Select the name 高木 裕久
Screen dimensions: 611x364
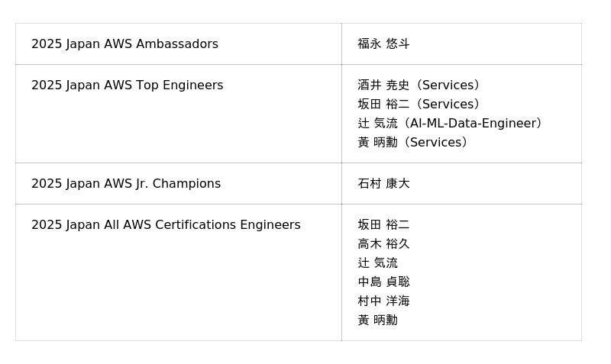coord(383,244)
